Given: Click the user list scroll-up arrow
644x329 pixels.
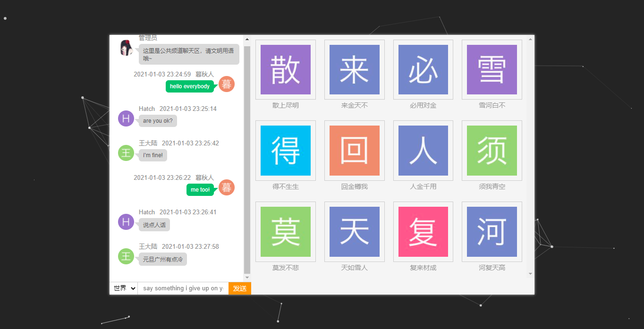Looking at the screenshot, I should tap(530, 39).
